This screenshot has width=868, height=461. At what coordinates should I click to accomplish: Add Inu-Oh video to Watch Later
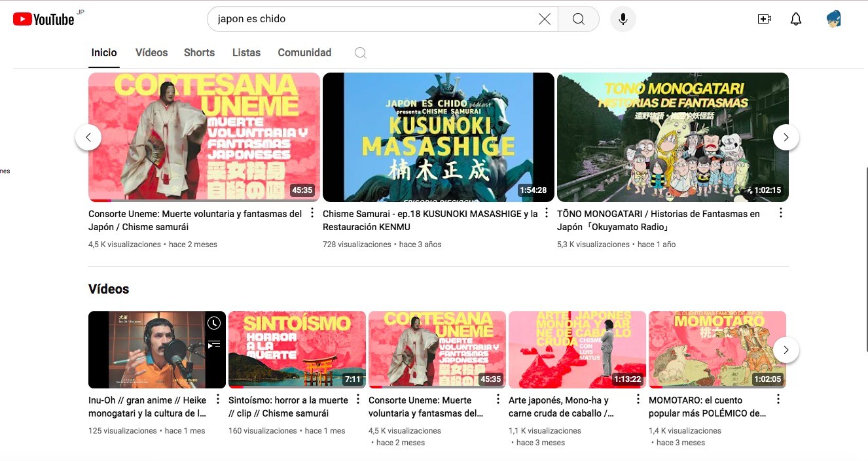(214, 323)
